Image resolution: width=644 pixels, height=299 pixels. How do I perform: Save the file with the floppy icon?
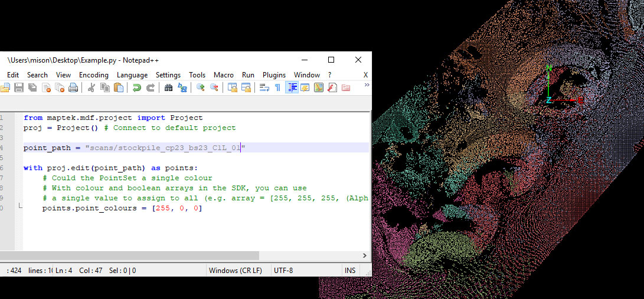pyautogui.click(x=18, y=87)
